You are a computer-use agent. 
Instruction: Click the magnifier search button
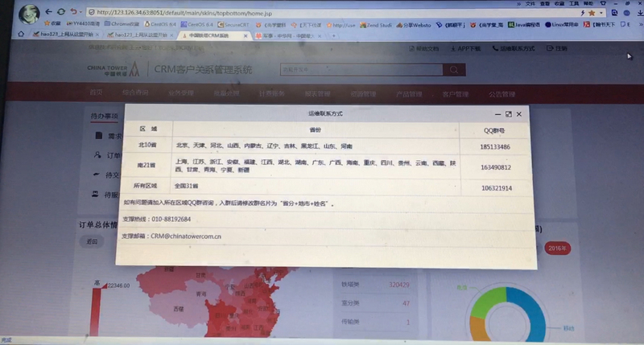(x=454, y=70)
